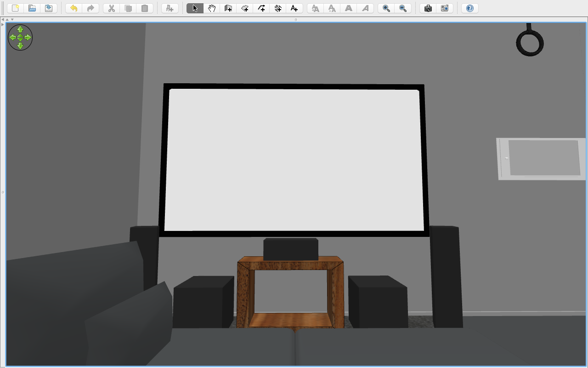This screenshot has width=588, height=368.
Task: Decrease the text size
Action: [x=332, y=8]
